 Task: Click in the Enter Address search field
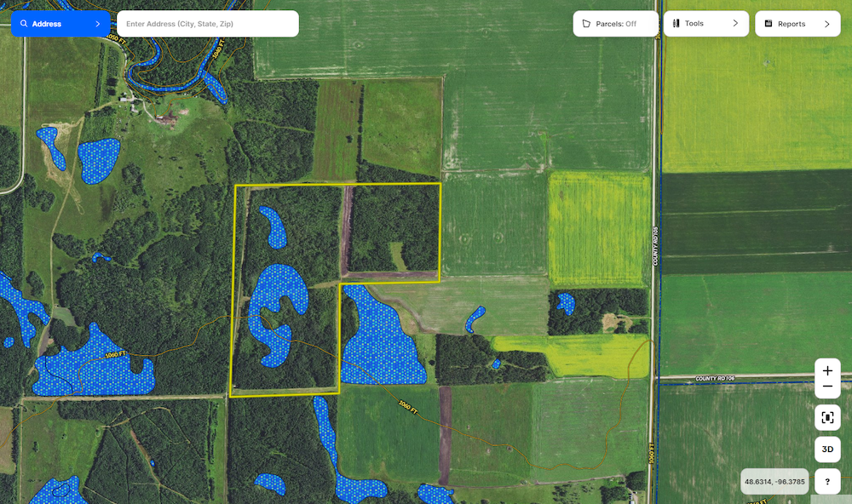point(207,24)
